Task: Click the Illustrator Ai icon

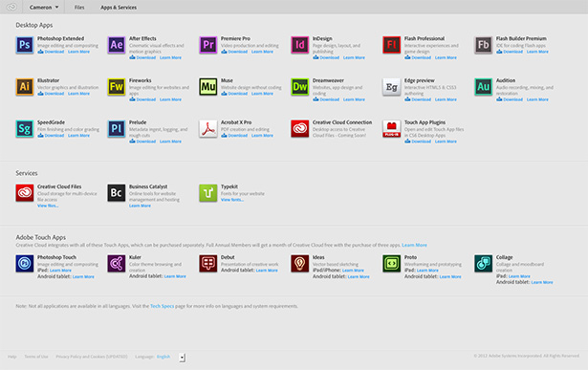Action: 25,87
